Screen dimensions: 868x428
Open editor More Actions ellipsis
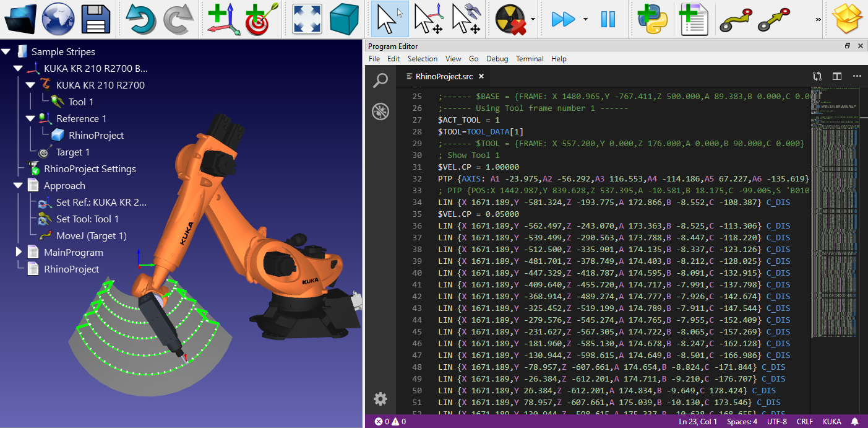[857, 76]
